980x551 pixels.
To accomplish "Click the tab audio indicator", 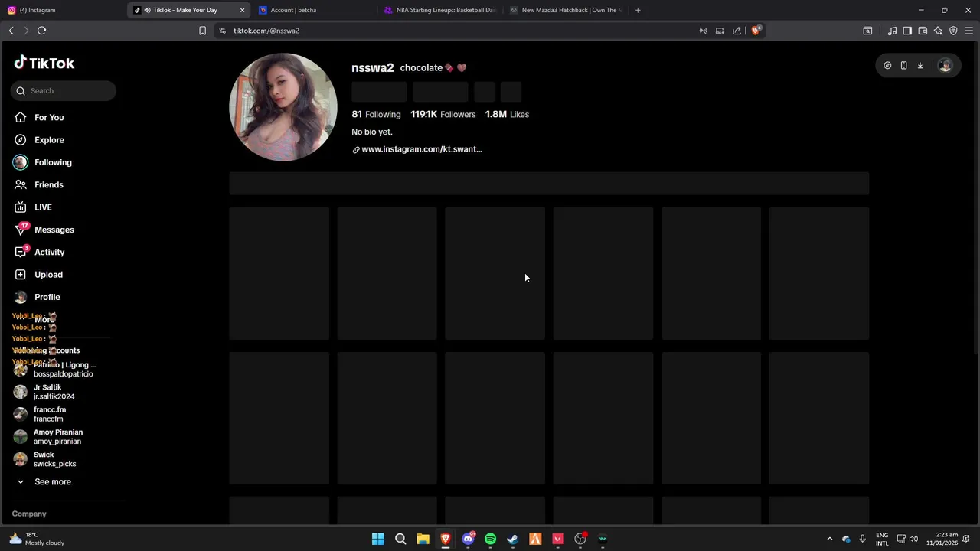I will [147, 10].
